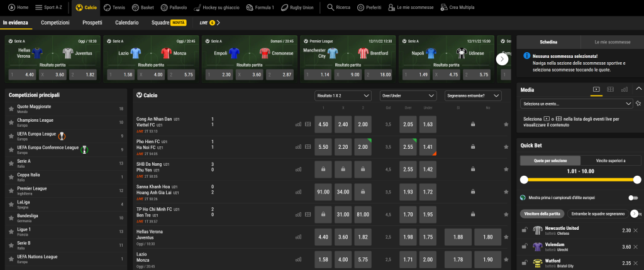The width and height of the screenshot is (644, 270).
Task: Open Risultato 1 X 2 dropdown
Action: click(x=343, y=95)
